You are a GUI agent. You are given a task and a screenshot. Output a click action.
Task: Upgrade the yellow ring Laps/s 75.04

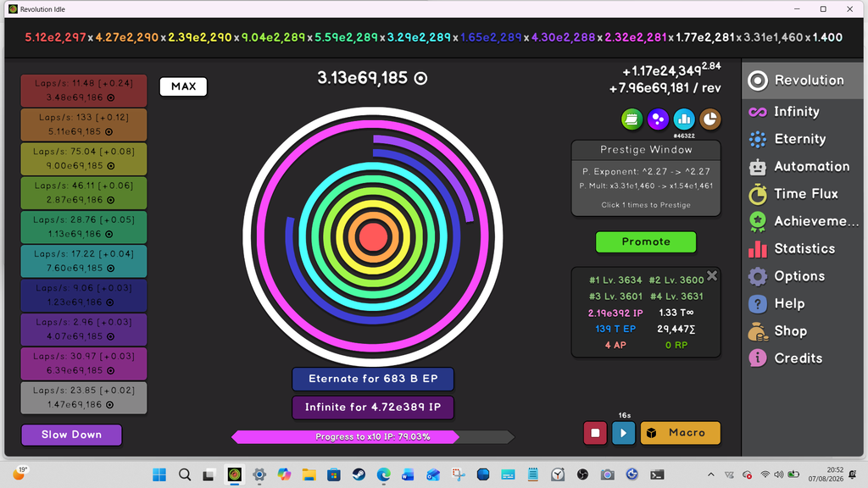[84, 158]
